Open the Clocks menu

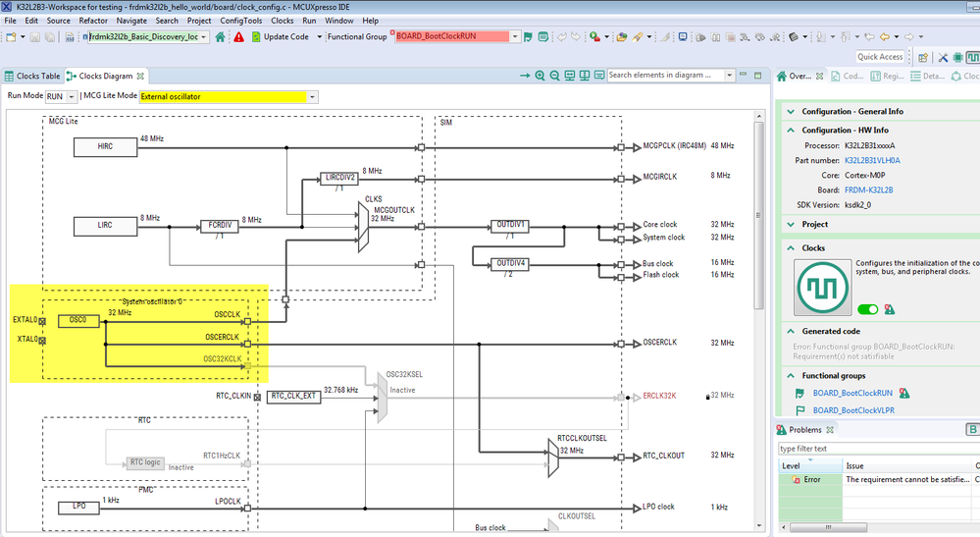pos(282,21)
